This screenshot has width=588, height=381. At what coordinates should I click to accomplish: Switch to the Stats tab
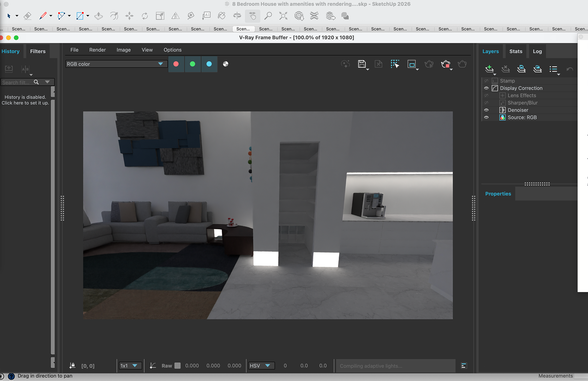coord(515,51)
